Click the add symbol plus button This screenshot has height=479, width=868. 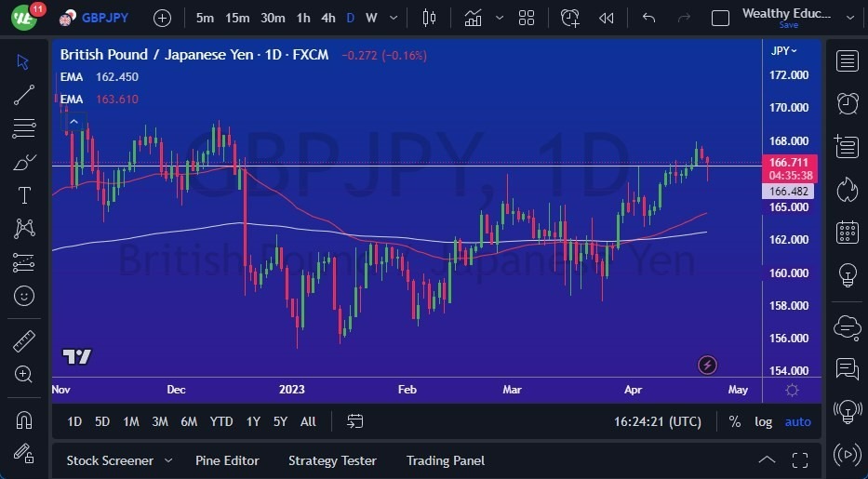pyautogui.click(x=162, y=19)
